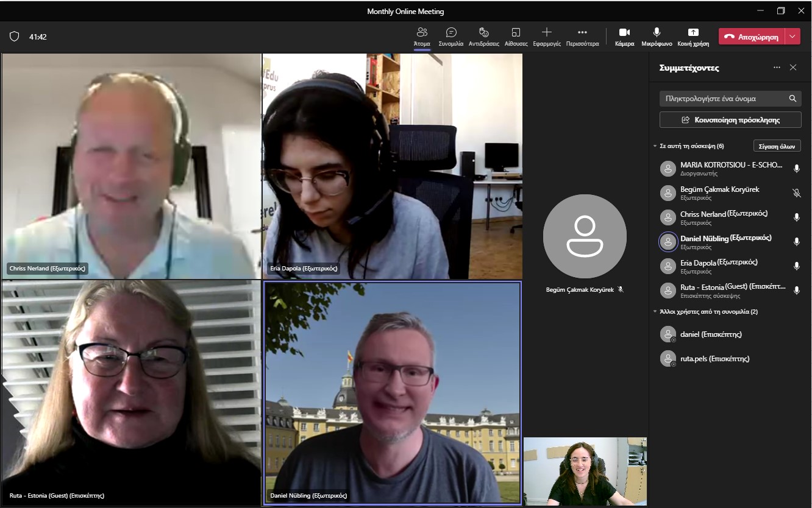This screenshot has width=812, height=508.
Task: Select the Άτομα people tab
Action: (x=422, y=32)
